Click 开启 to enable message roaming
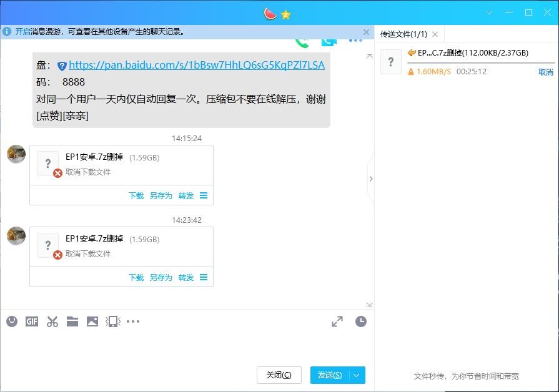 point(22,32)
